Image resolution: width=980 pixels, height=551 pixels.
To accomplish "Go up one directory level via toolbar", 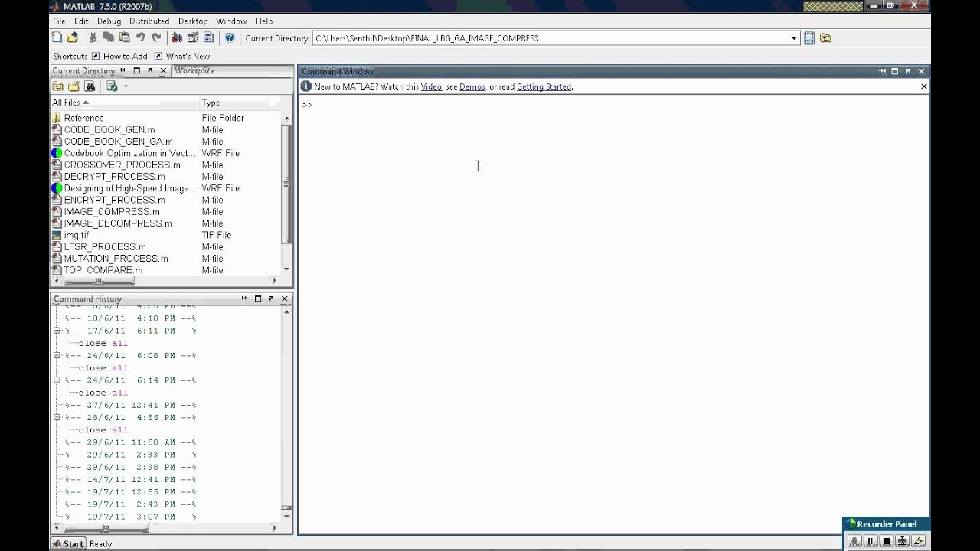I will pyautogui.click(x=825, y=38).
